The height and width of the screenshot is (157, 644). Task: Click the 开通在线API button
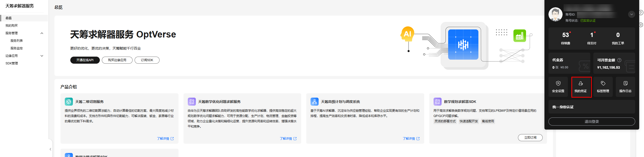85,60
